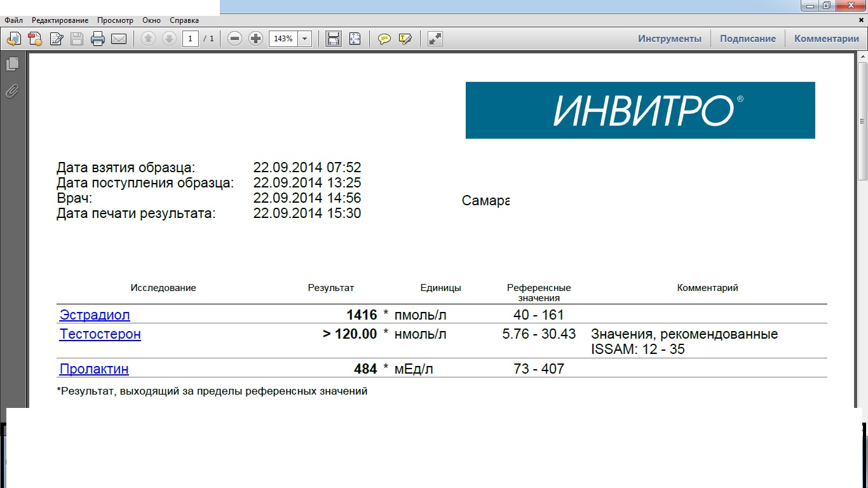868x488 pixels.
Task: Click the Zoom in plus button
Action: tap(255, 39)
